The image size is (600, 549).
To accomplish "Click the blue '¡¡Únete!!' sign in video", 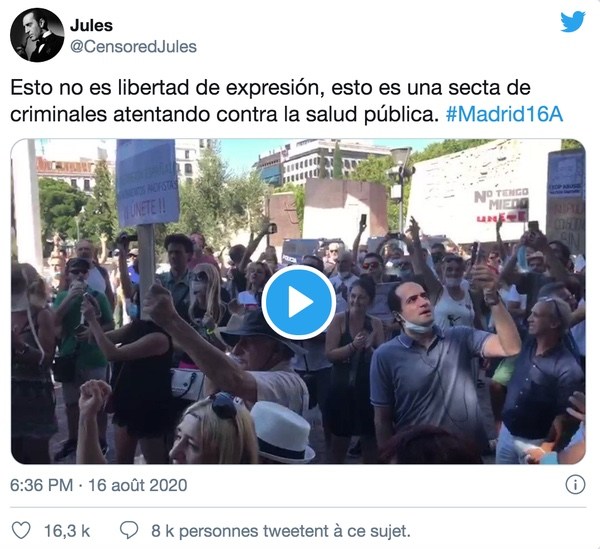I will click(147, 183).
